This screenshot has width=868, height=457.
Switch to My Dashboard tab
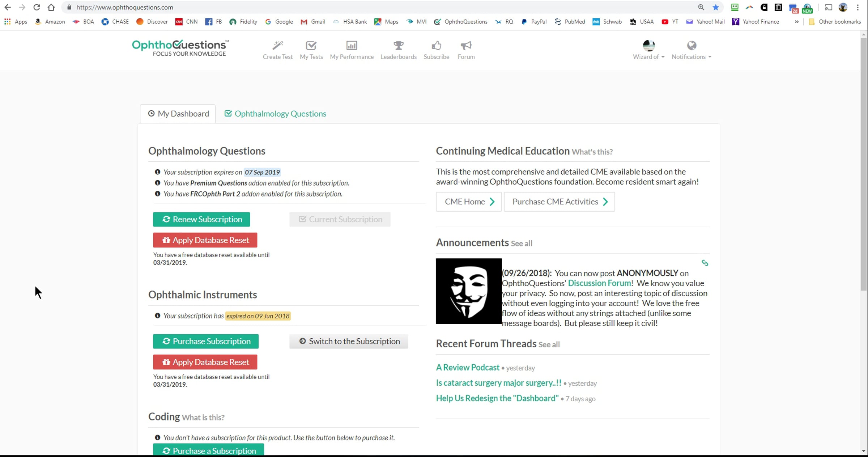tap(178, 114)
